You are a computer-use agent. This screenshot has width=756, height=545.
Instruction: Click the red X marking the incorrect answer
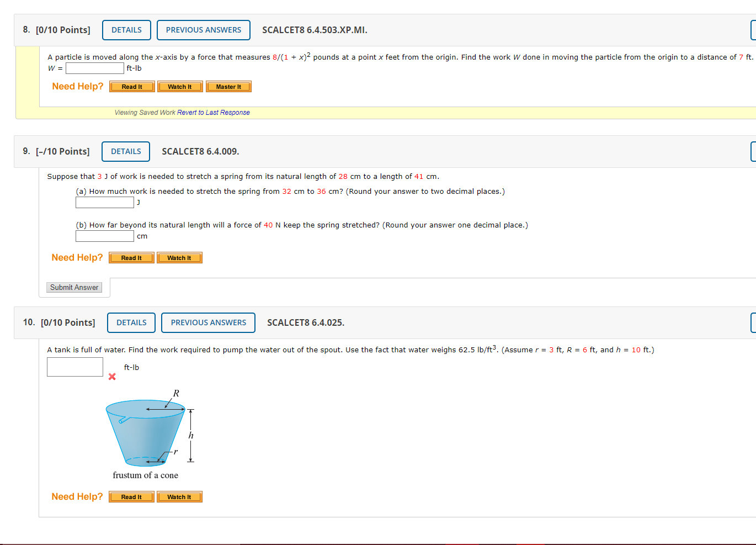pos(112,377)
